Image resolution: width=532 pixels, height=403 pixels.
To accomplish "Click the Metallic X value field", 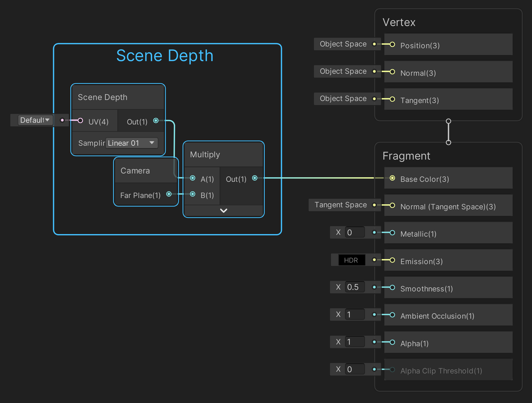I will coord(355,232).
